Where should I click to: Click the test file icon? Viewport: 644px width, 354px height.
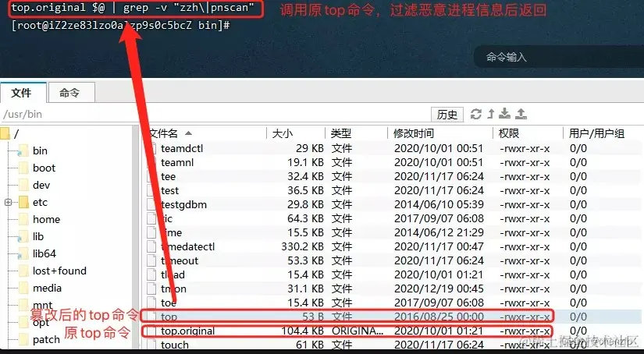click(x=152, y=190)
